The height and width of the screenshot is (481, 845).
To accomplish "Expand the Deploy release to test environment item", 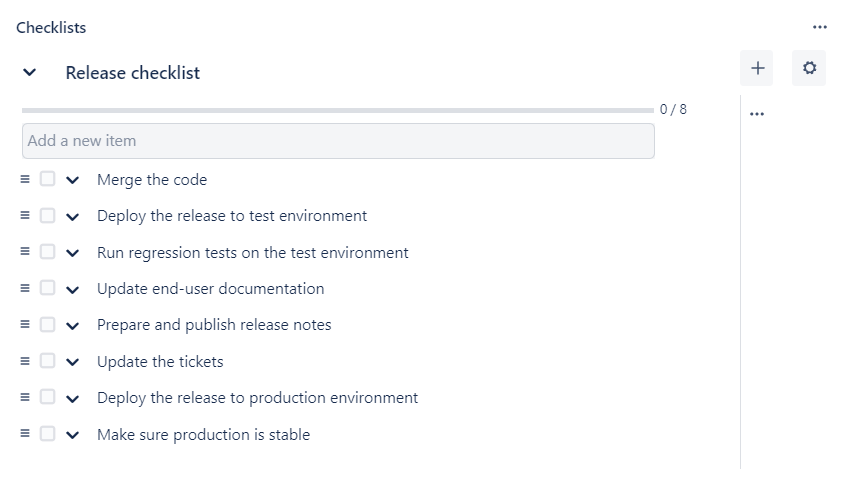I will tap(72, 217).
